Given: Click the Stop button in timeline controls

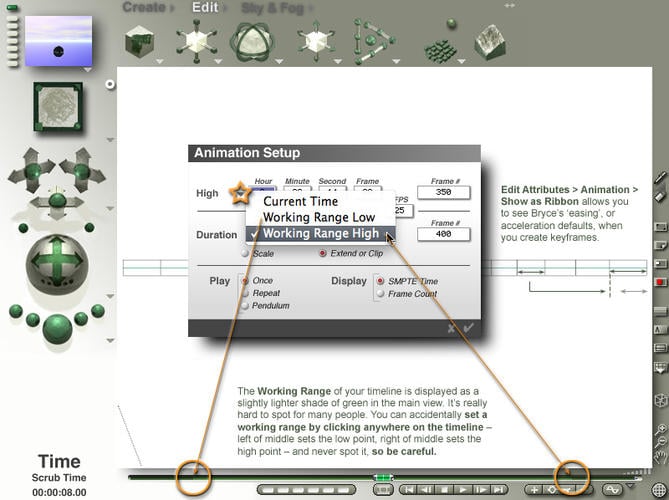Looking at the screenshot, I should pos(444,490).
